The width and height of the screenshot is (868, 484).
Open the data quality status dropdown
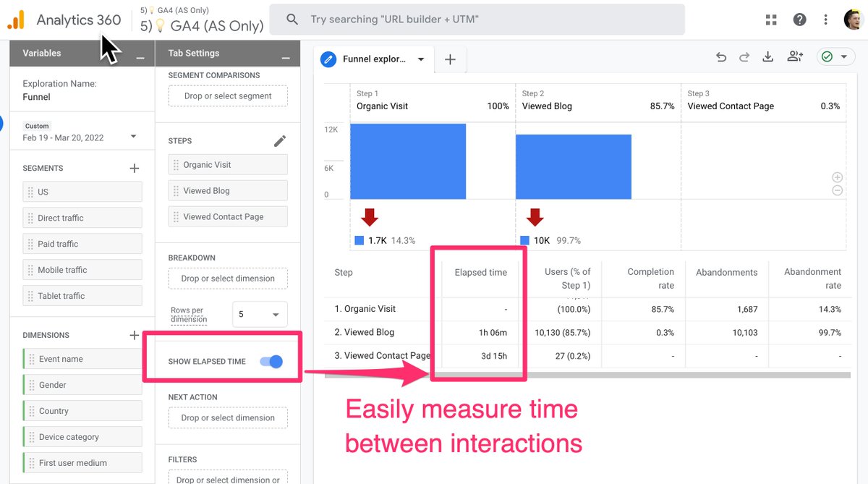(837, 56)
